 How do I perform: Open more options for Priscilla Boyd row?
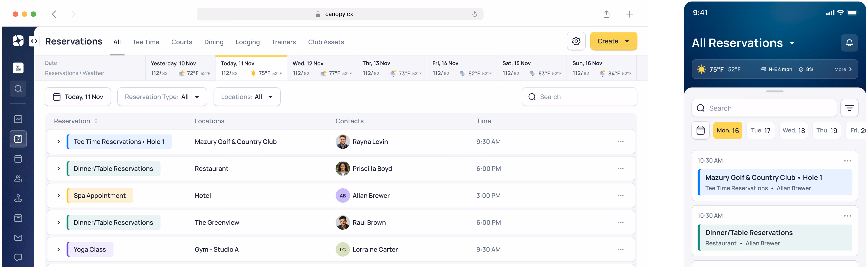coord(621,169)
